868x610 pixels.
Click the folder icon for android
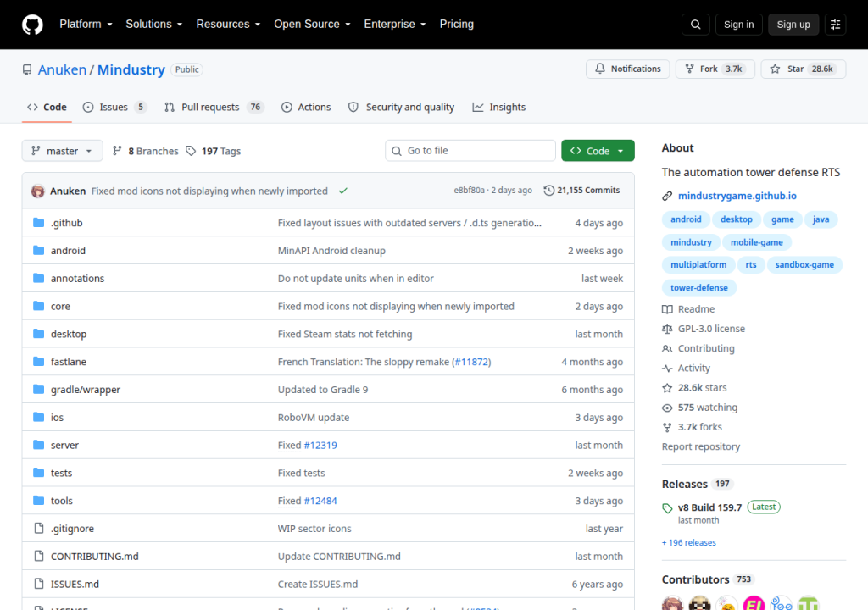pos(38,250)
